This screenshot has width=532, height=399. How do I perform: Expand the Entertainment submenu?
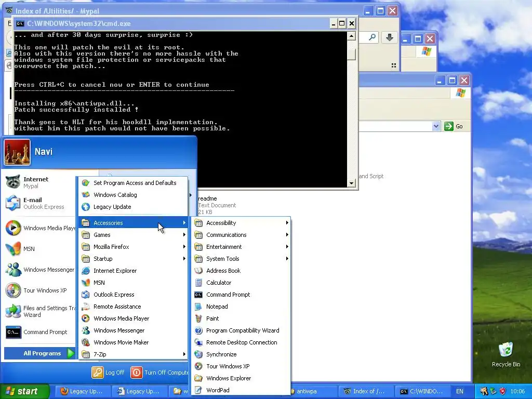pos(241,247)
